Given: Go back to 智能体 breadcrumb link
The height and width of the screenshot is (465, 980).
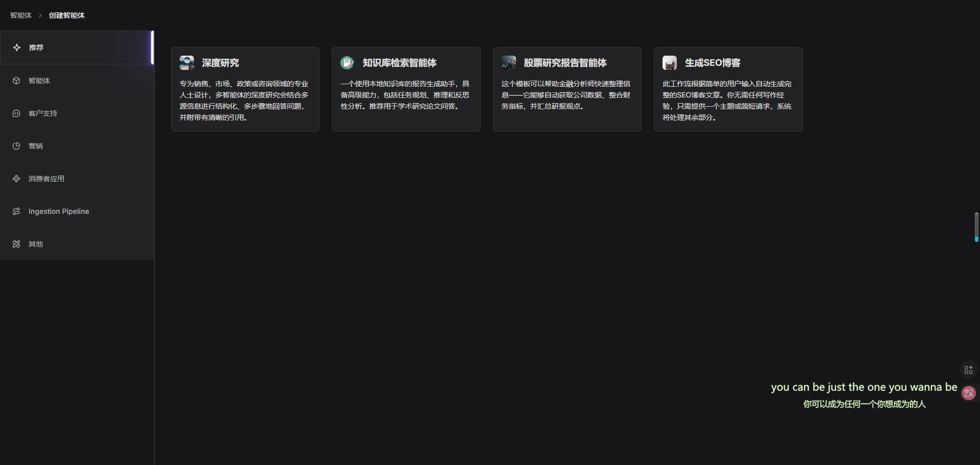Looking at the screenshot, I should 21,15.
